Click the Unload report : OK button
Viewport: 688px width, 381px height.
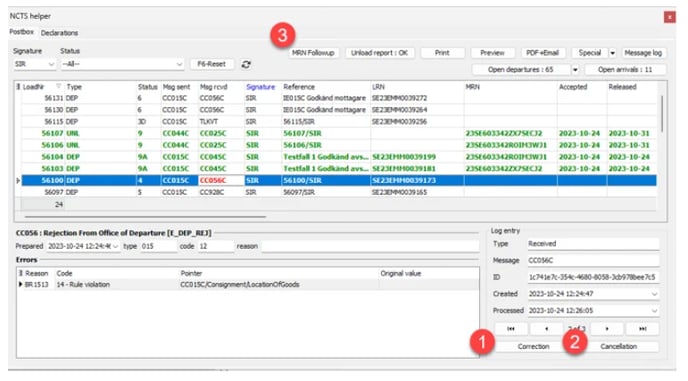(379, 53)
